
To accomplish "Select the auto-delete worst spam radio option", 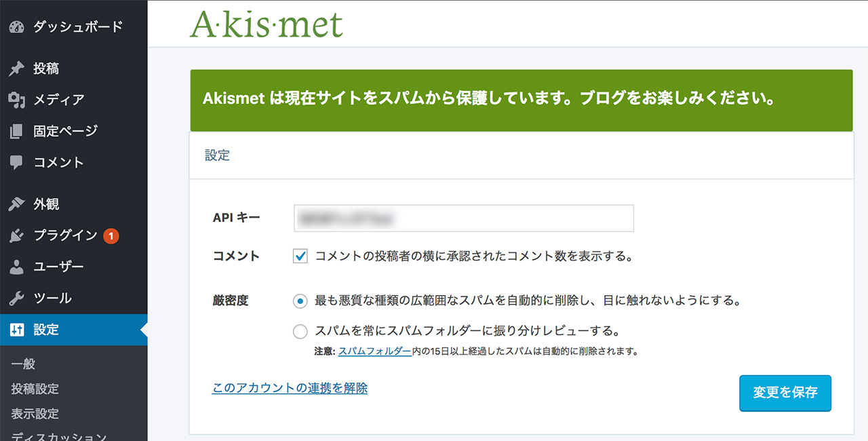I will [x=300, y=300].
